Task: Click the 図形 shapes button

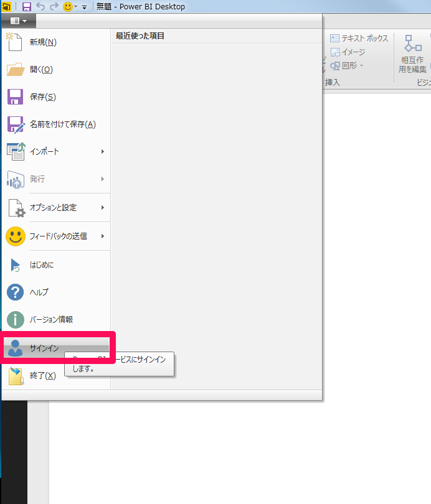Action: coord(347,66)
